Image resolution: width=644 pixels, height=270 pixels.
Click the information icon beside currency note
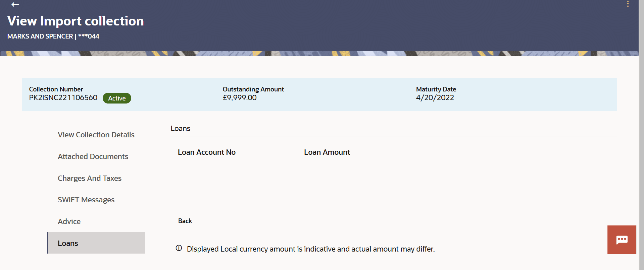point(179,248)
